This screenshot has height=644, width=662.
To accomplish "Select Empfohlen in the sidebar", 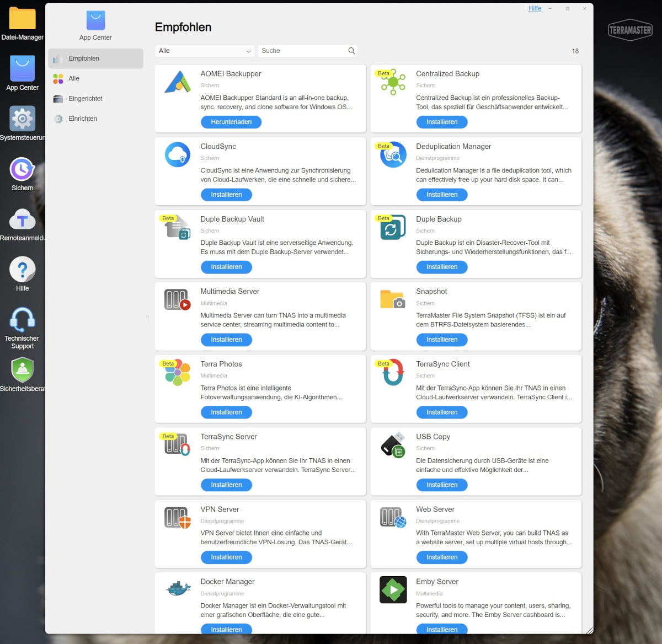I will point(96,58).
